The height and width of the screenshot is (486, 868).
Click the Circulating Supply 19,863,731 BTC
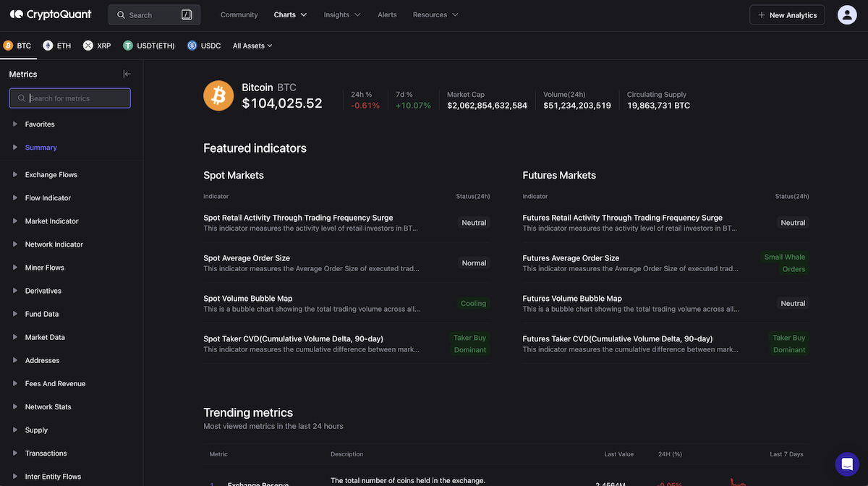(x=658, y=106)
